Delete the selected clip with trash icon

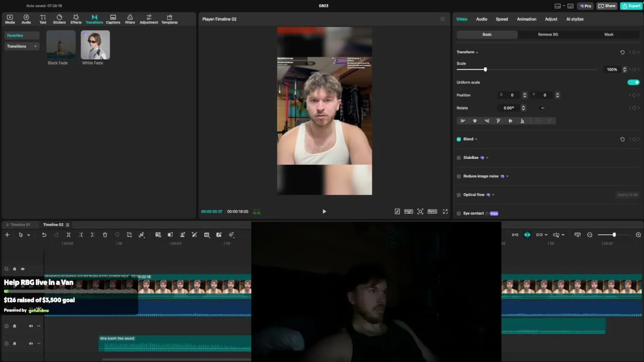click(x=105, y=235)
